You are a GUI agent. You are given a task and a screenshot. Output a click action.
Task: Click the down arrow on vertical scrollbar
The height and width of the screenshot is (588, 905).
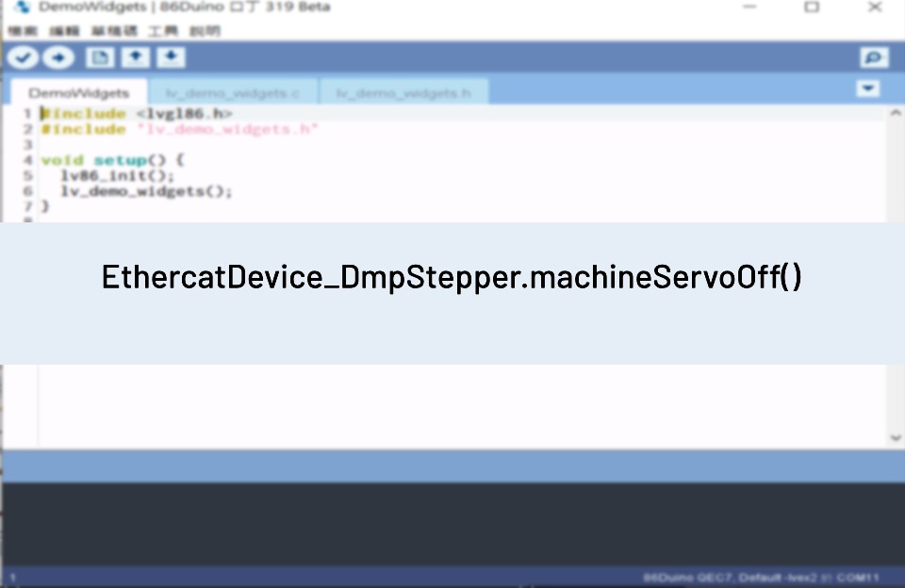click(x=896, y=437)
